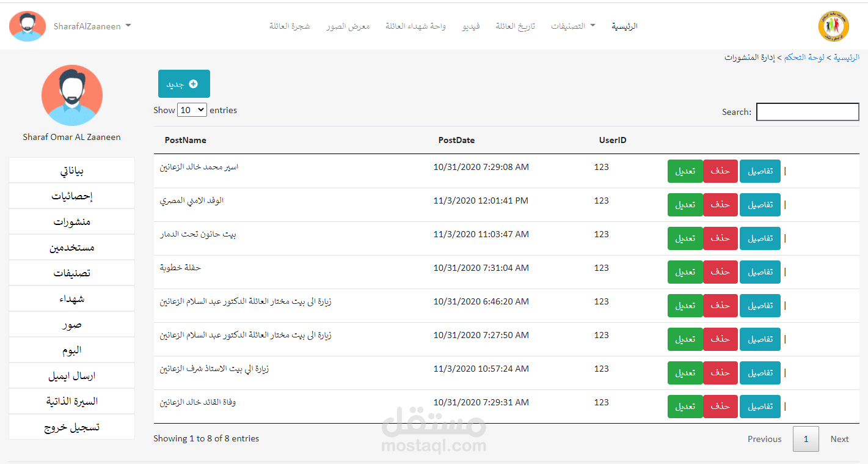Open the مستخدمين section from sidebar

[x=71, y=247]
